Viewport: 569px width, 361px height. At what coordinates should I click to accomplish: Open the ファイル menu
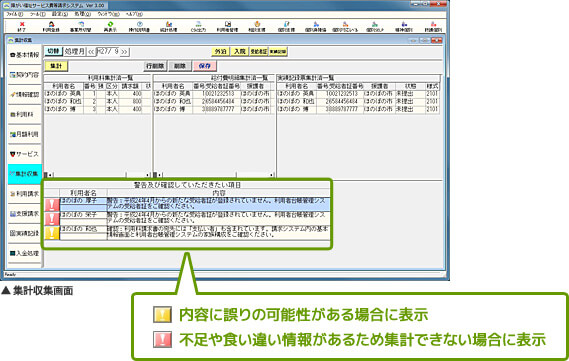(15, 14)
